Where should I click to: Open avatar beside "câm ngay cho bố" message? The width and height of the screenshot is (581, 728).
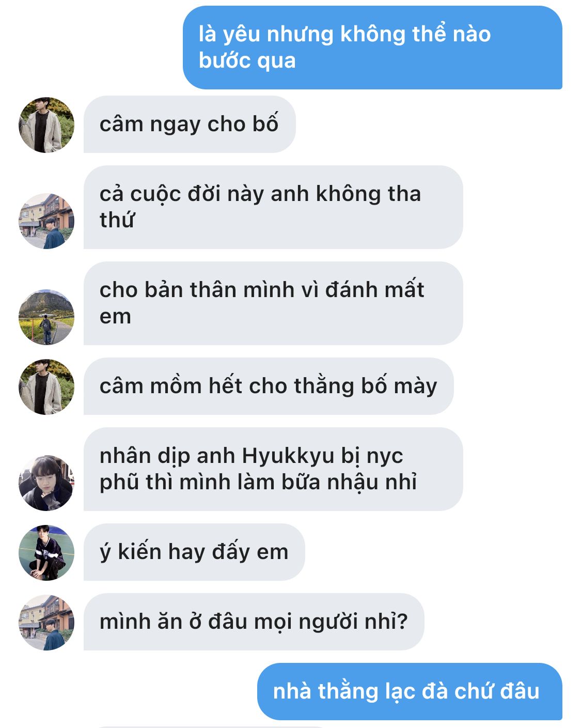46,125
